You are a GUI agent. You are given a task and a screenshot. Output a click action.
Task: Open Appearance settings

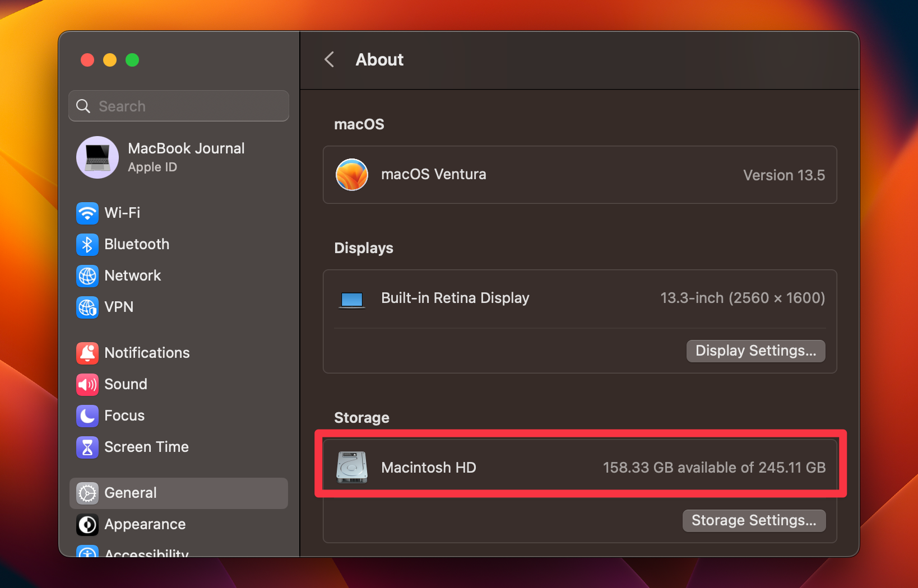[145, 525]
